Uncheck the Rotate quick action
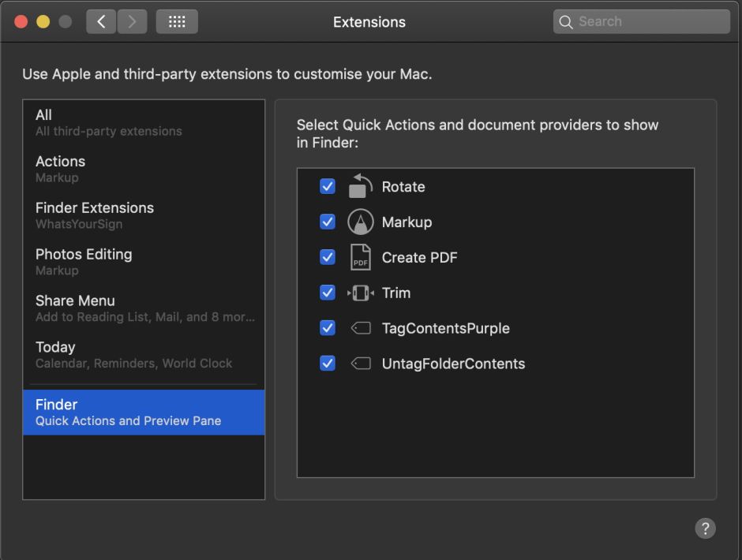742x560 pixels. point(327,186)
